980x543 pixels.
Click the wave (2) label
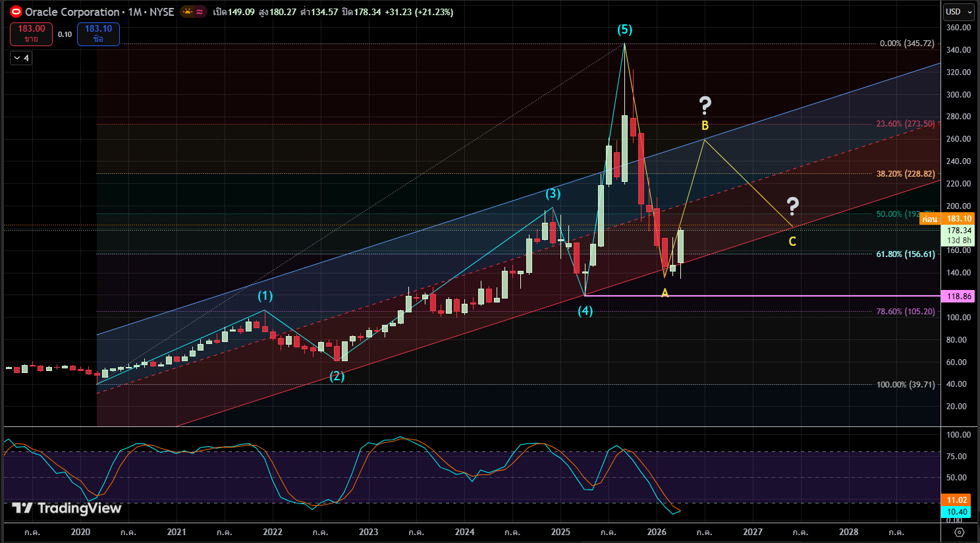(x=337, y=376)
